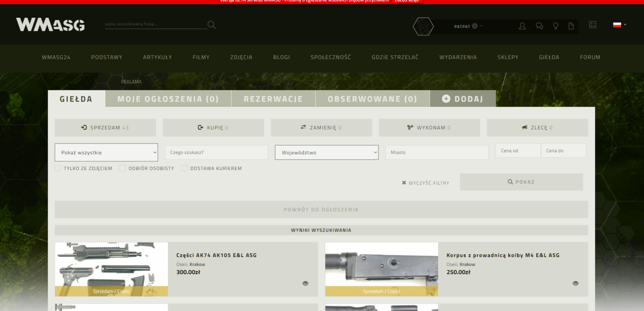Viewport: 644px width, 311px height.
Task: Open the user profile icon
Action: 522,26
